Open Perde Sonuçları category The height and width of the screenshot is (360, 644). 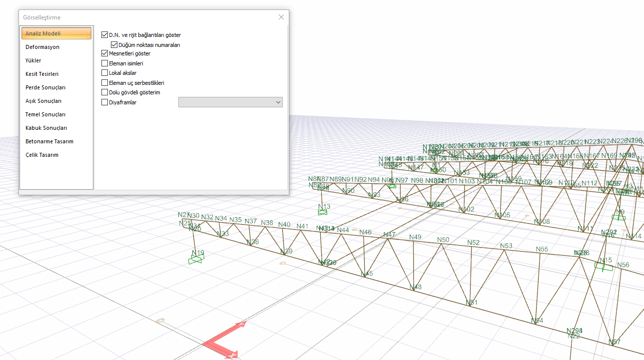click(x=45, y=87)
